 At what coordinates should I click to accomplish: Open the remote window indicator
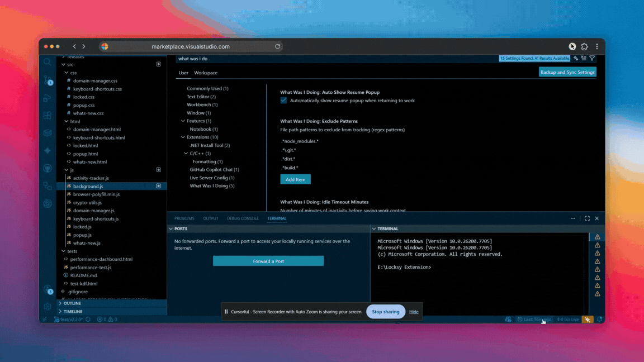[x=45, y=320]
